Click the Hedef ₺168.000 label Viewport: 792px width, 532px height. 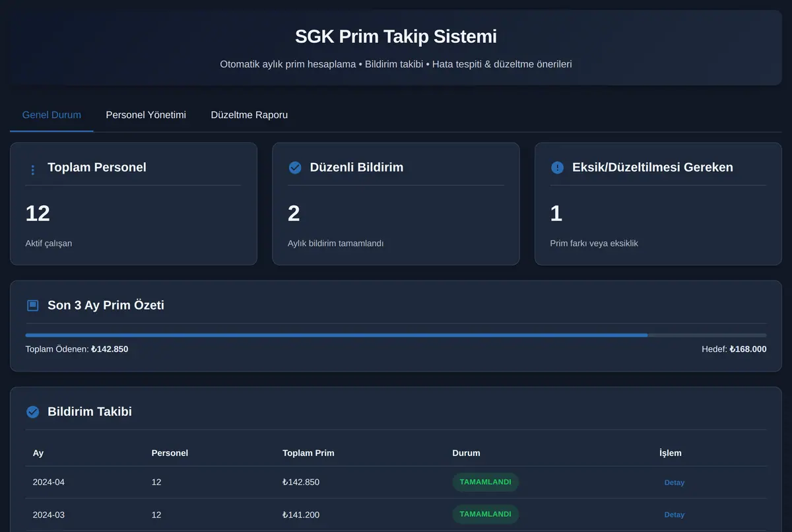734,349
